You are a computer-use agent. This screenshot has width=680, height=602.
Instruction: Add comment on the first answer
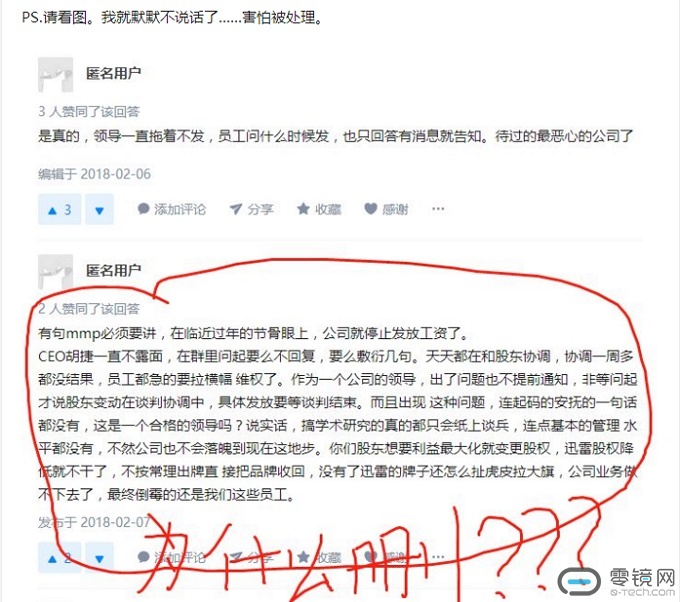click(172, 209)
